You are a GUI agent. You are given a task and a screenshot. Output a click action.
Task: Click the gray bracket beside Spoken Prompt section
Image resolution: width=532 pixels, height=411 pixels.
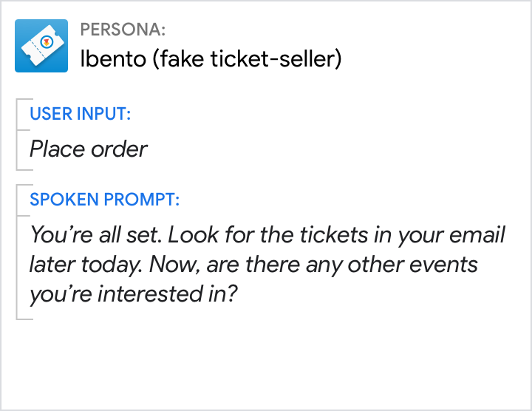[18, 251]
